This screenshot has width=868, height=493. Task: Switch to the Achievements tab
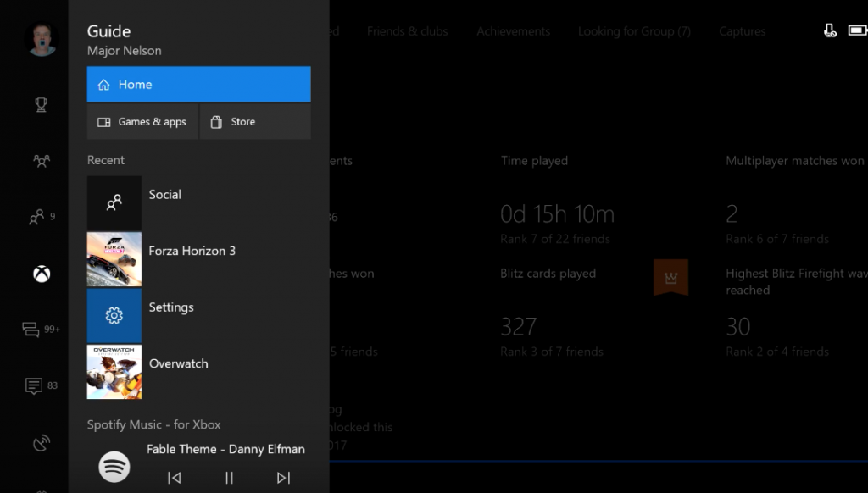pos(513,31)
